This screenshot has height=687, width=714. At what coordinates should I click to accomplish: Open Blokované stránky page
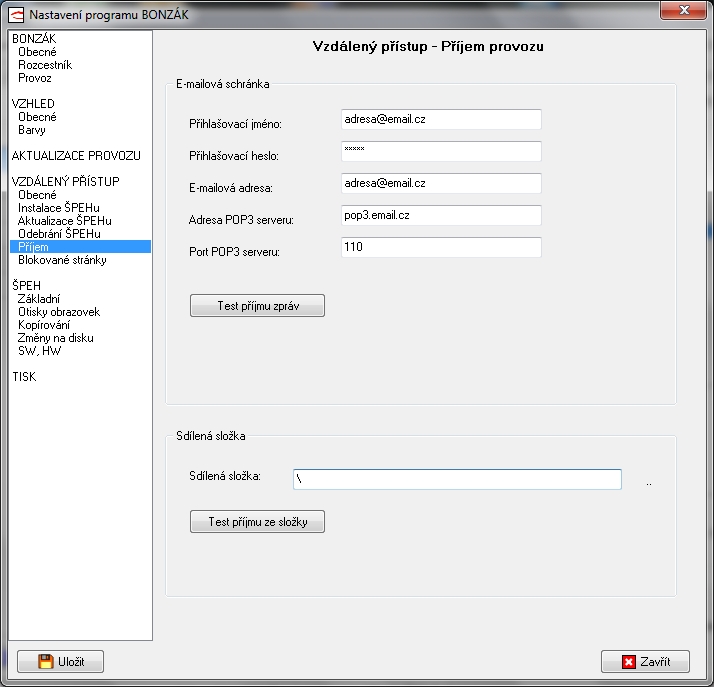pyautogui.click(x=62, y=260)
